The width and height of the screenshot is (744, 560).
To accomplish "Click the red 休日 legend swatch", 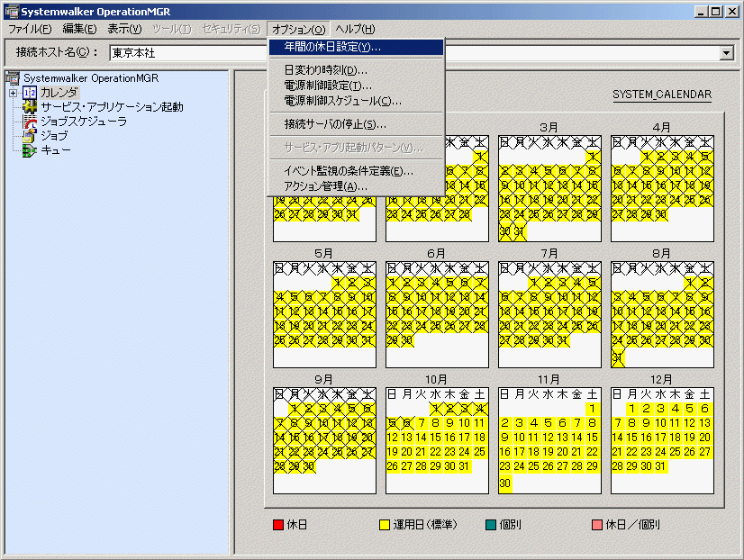I will coord(278,525).
